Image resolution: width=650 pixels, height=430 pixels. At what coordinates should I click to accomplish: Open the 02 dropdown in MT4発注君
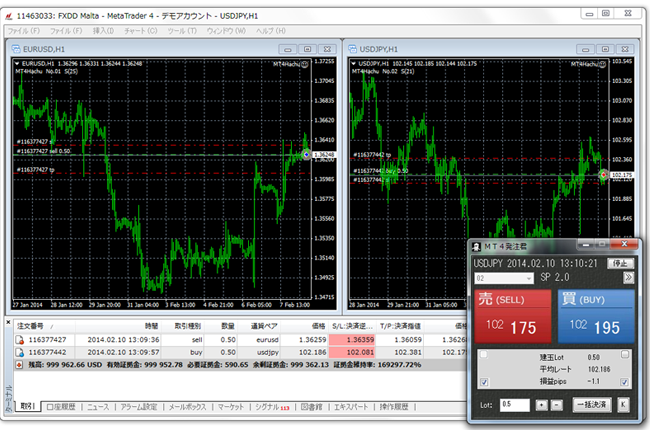pyautogui.click(x=504, y=278)
